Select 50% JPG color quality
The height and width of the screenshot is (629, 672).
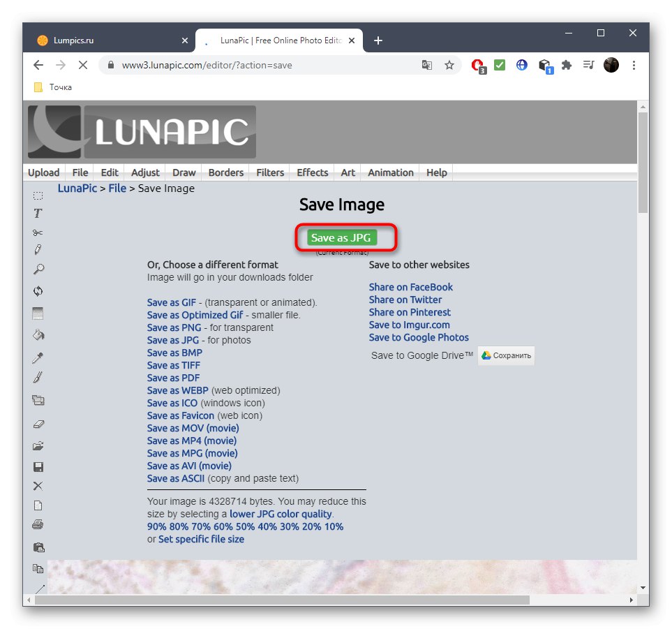[246, 526]
